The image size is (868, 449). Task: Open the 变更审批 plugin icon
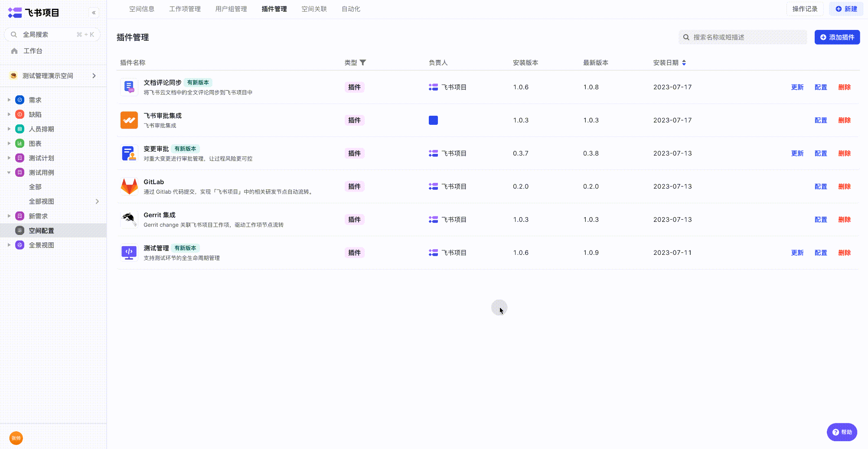[x=129, y=153]
